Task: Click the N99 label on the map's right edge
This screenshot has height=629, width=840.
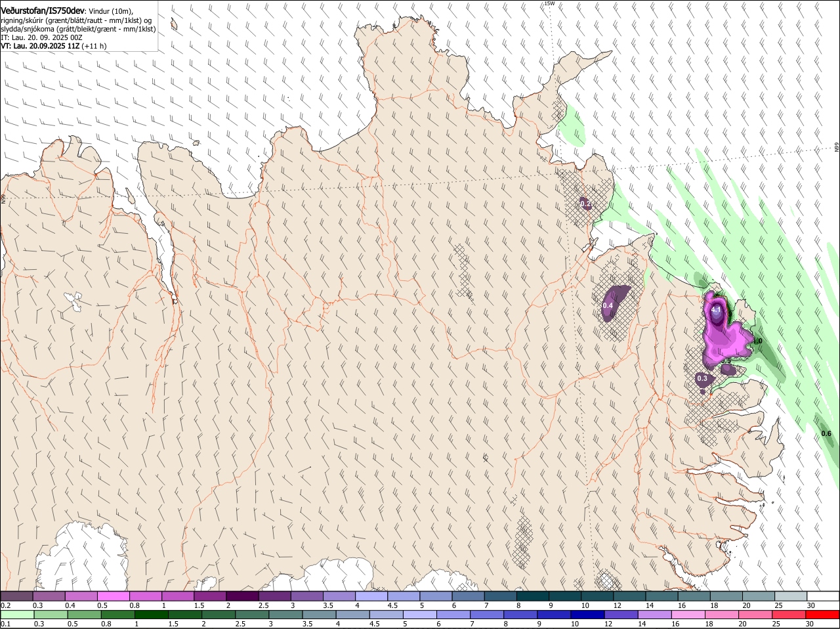Action: pyautogui.click(x=837, y=148)
